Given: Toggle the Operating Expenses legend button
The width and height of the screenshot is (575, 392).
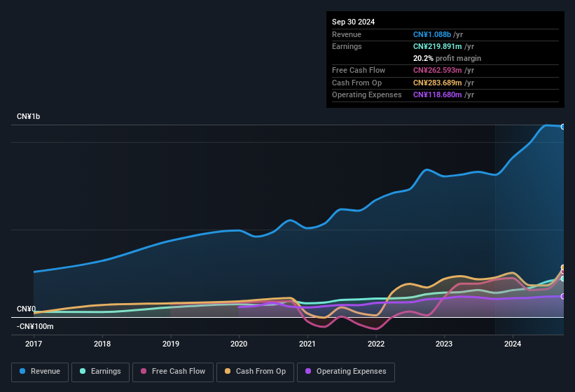Looking at the screenshot, I should (346, 372).
